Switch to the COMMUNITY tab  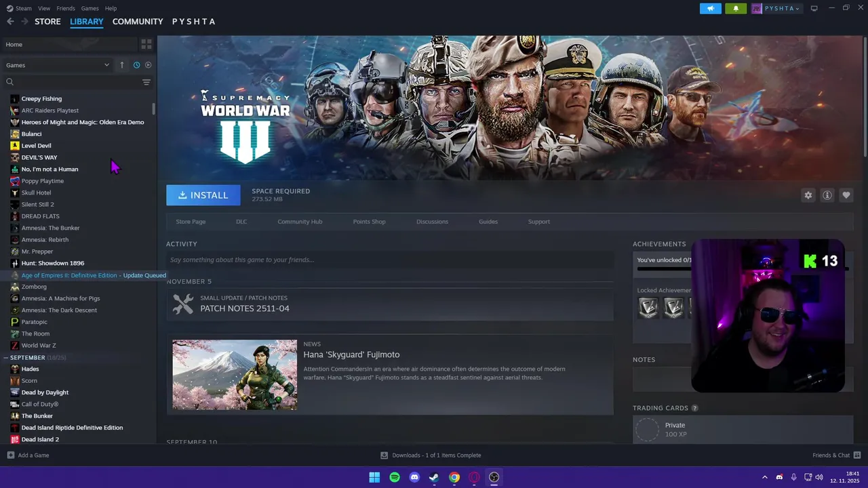(x=138, y=22)
